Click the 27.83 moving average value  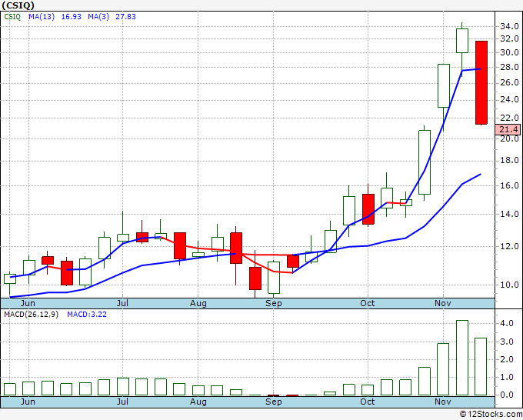(125, 17)
